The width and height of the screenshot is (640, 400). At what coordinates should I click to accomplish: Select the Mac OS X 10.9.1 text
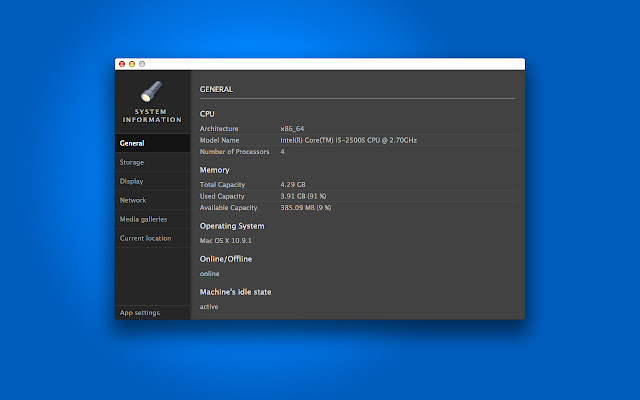pos(226,241)
